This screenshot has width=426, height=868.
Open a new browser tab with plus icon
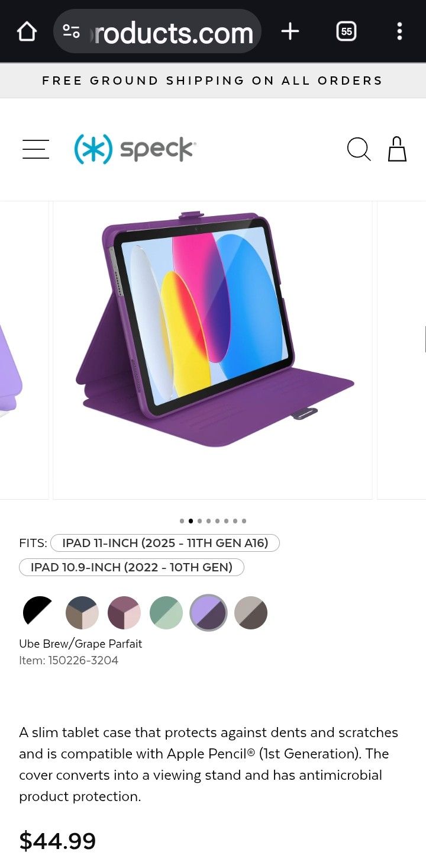290,31
